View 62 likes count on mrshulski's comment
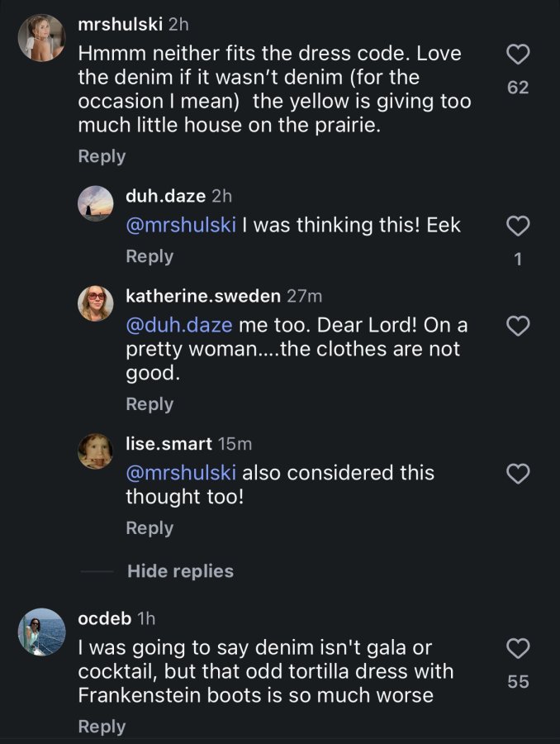 (518, 88)
